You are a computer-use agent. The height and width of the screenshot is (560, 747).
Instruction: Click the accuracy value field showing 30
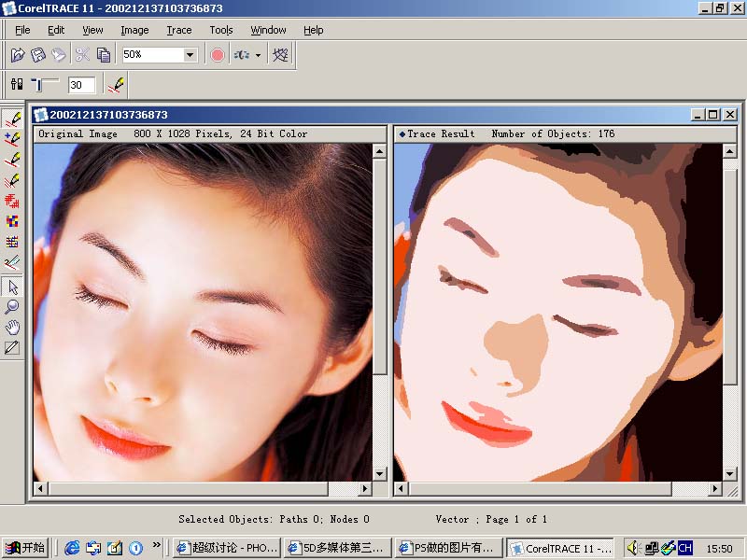[80, 85]
